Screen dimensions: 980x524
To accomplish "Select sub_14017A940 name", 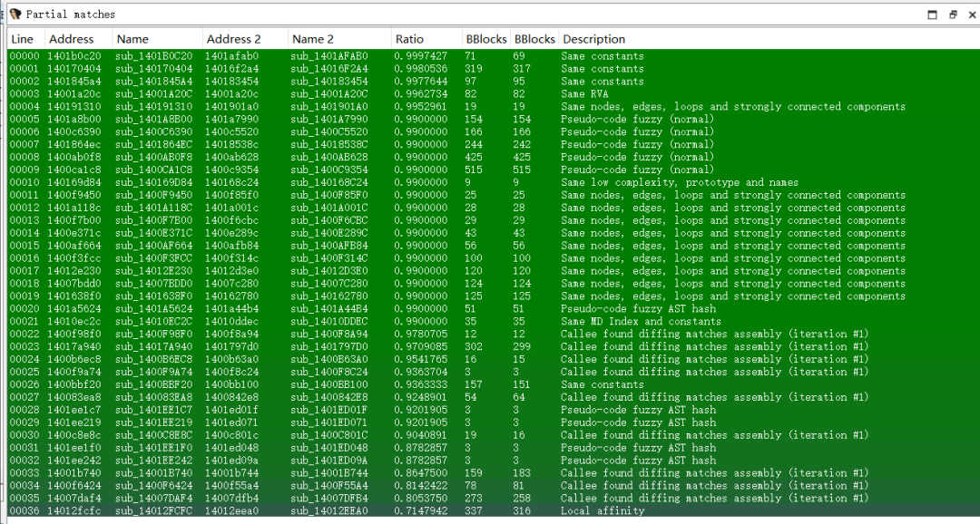I will [153, 346].
